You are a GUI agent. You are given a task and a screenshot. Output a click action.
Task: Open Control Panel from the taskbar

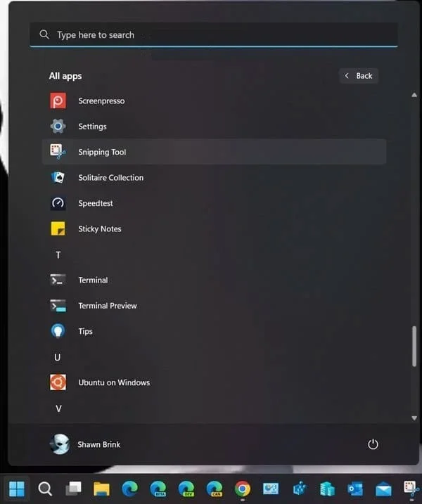(271, 489)
